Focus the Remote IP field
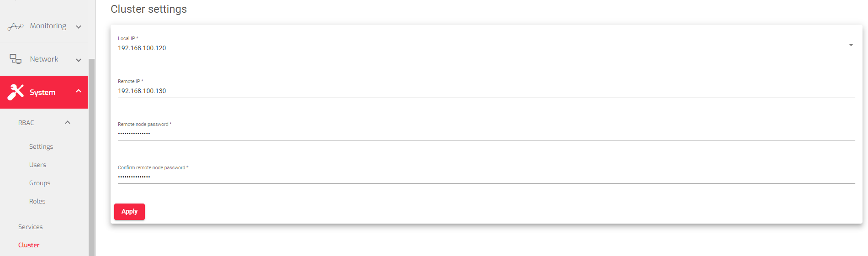 click(486, 91)
